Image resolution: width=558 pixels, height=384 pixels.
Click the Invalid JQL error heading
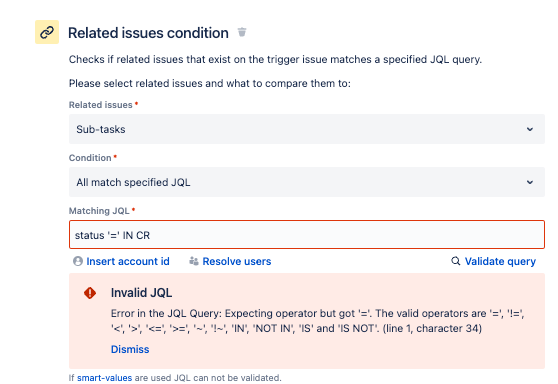coord(141,293)
